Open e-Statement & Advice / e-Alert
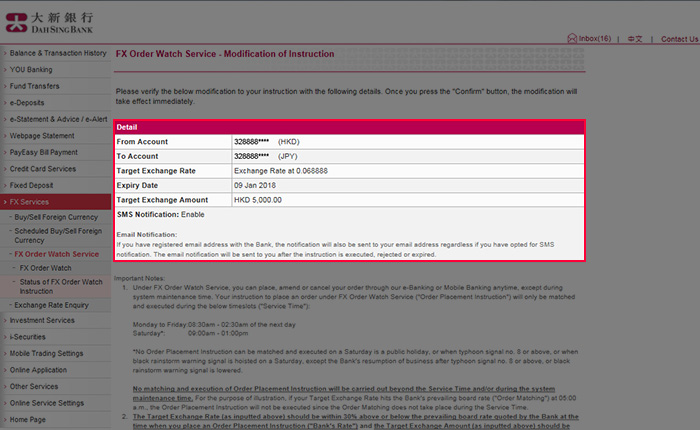The image size is (700, 430). [58, 119]
